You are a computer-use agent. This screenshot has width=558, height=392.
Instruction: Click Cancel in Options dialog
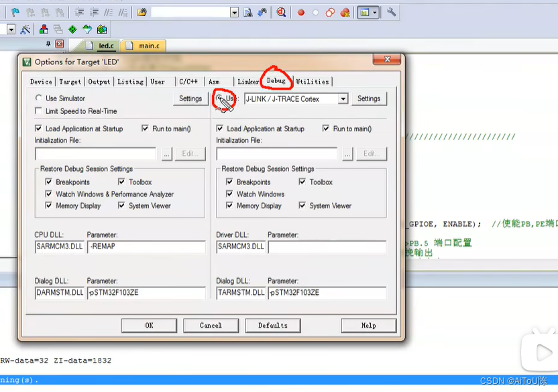[x=211, y=326]
